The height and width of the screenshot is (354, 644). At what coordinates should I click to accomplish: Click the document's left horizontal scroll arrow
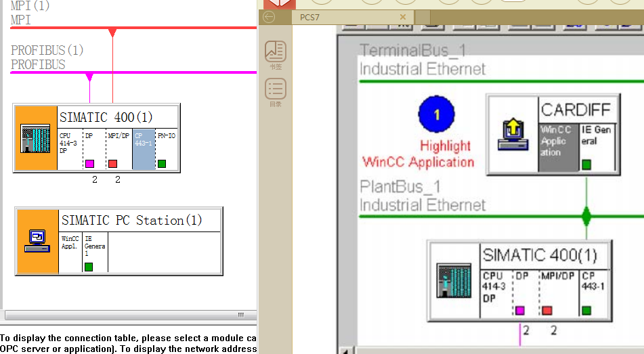coord(346,351)
